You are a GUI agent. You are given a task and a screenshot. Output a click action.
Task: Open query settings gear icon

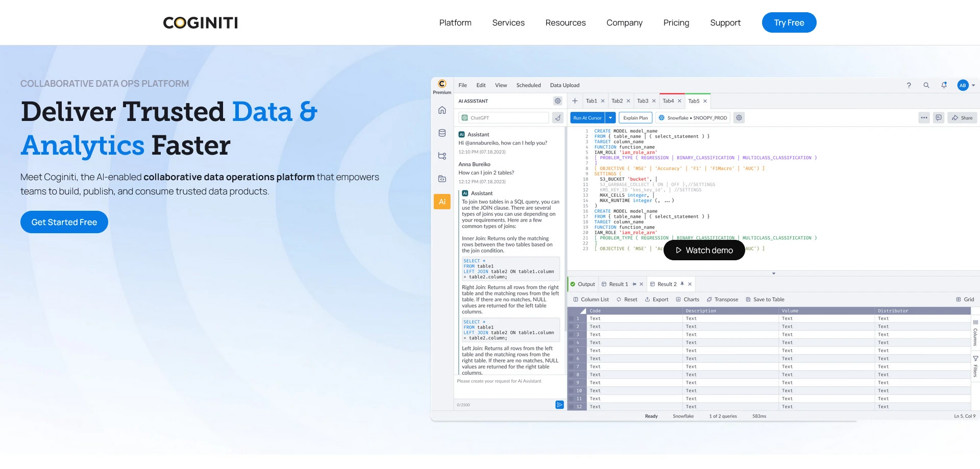739,118
